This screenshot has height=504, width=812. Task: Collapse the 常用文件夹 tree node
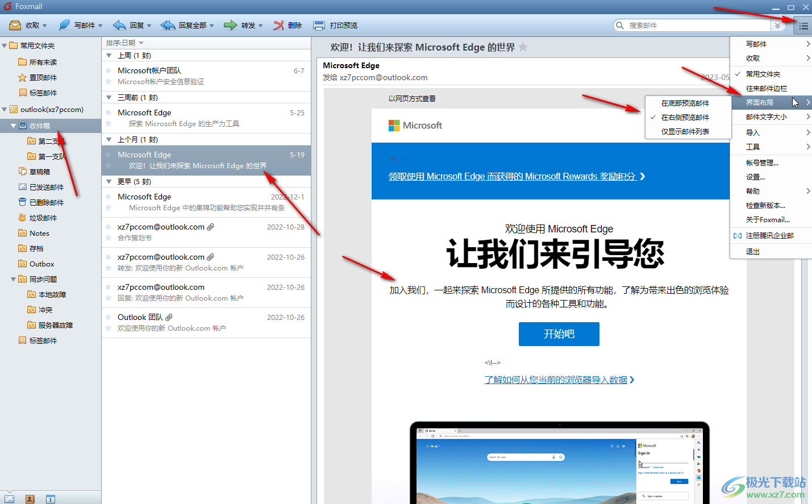[x=5, y=45]
